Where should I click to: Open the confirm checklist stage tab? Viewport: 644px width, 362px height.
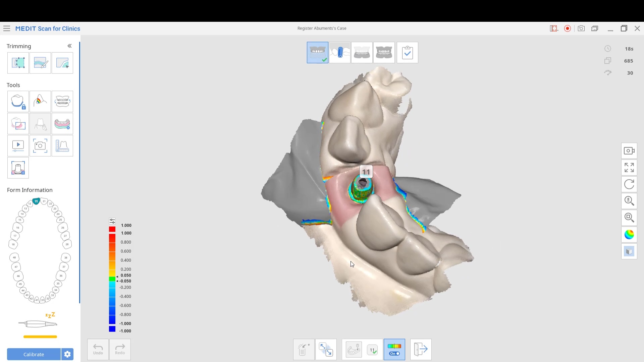click(x=407, y=53)
